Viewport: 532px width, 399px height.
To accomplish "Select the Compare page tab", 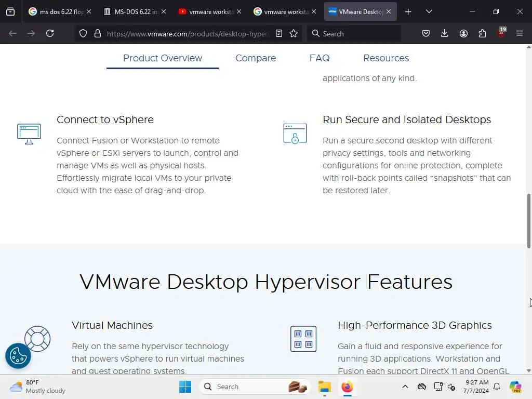I will pyautogui.click(x=256, y=58).
